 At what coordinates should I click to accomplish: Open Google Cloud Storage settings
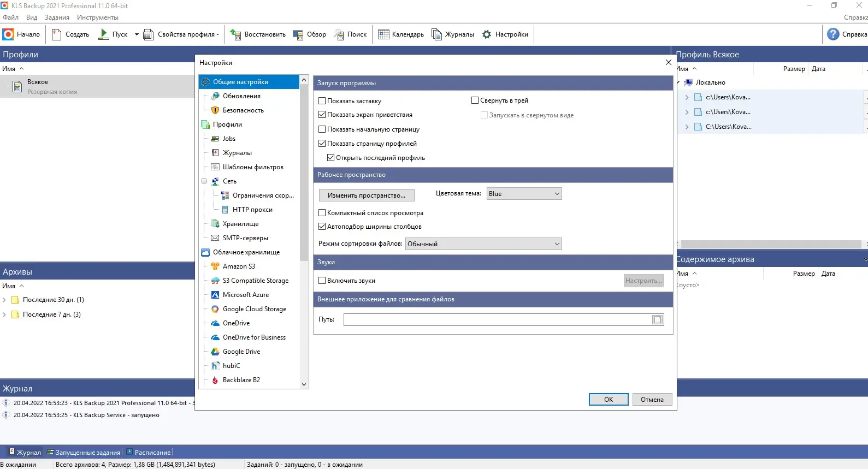click(x=255, y=309)
